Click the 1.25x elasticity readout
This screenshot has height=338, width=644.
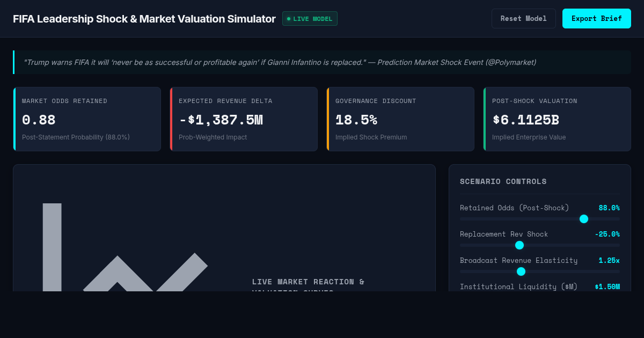[x=609, y=260]
